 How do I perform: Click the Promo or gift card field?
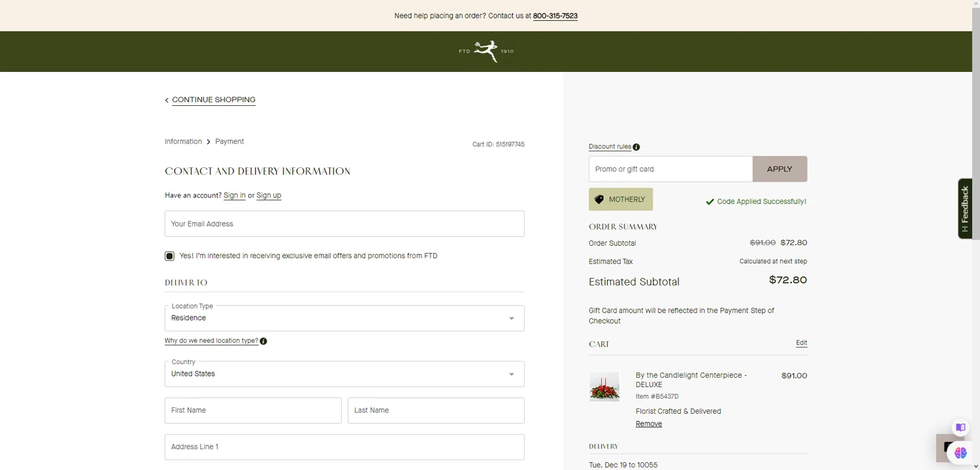[x=670, y=169]
